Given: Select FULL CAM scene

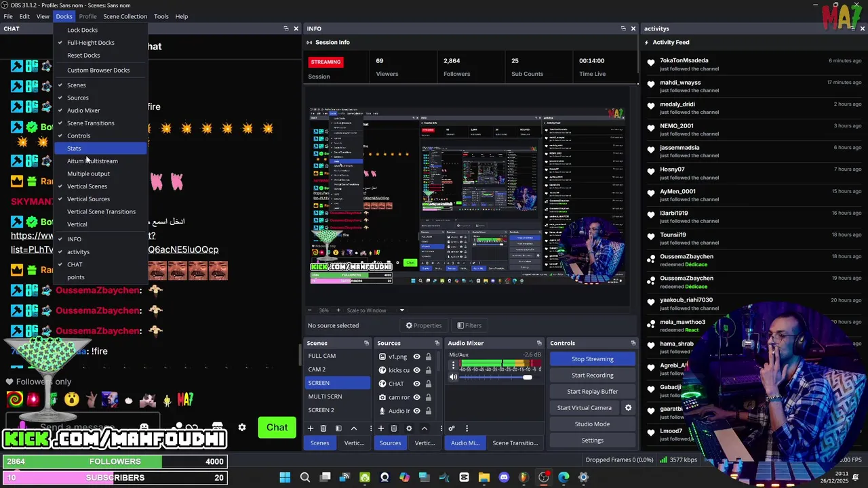Looking at the screenshot, I should click(338, 356).
